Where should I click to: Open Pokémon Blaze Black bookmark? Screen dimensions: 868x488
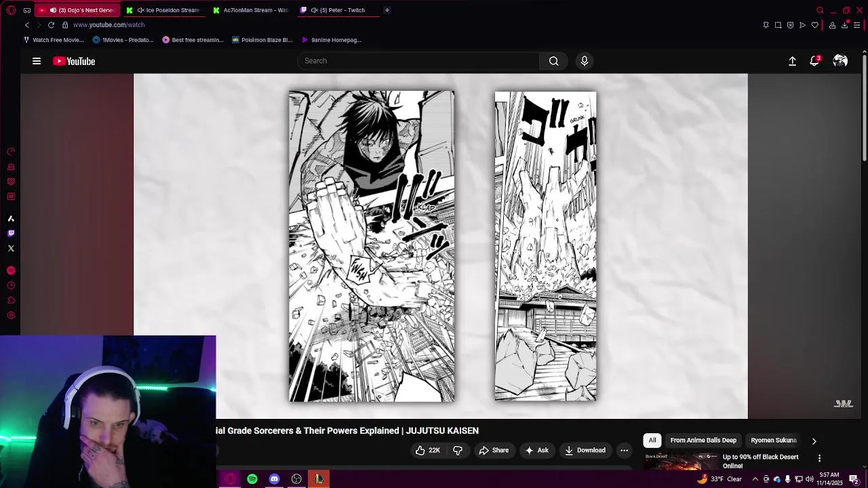click(x=262, y=40)
